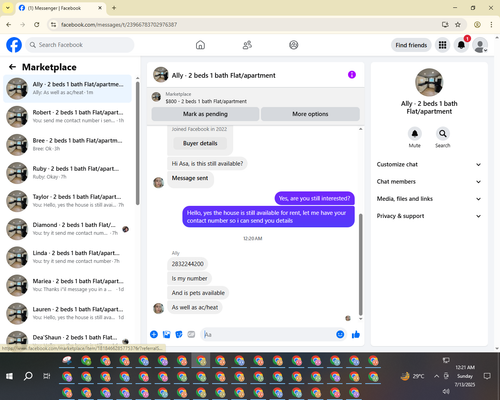
Task: Click More options button
Action: point(310,114)
